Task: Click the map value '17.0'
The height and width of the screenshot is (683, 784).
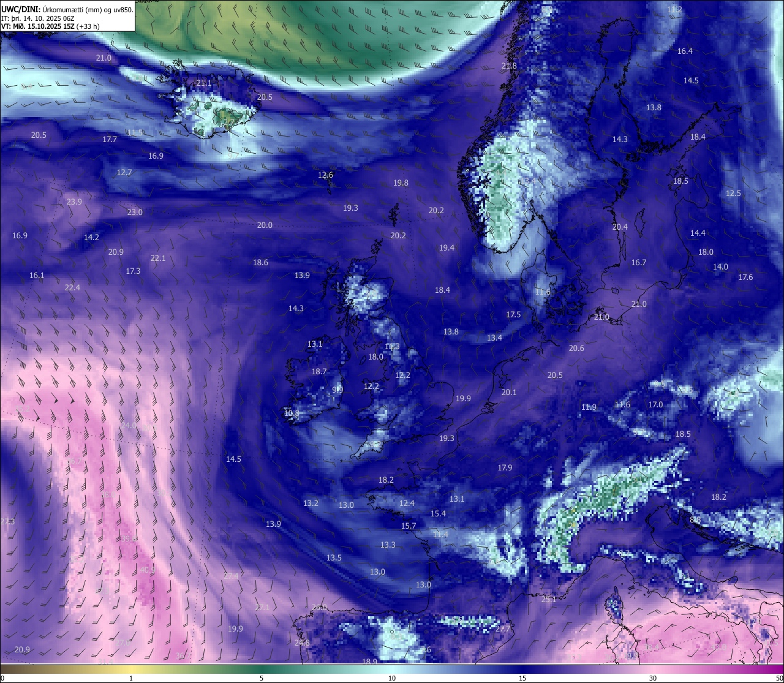Action: click(655, 405)
